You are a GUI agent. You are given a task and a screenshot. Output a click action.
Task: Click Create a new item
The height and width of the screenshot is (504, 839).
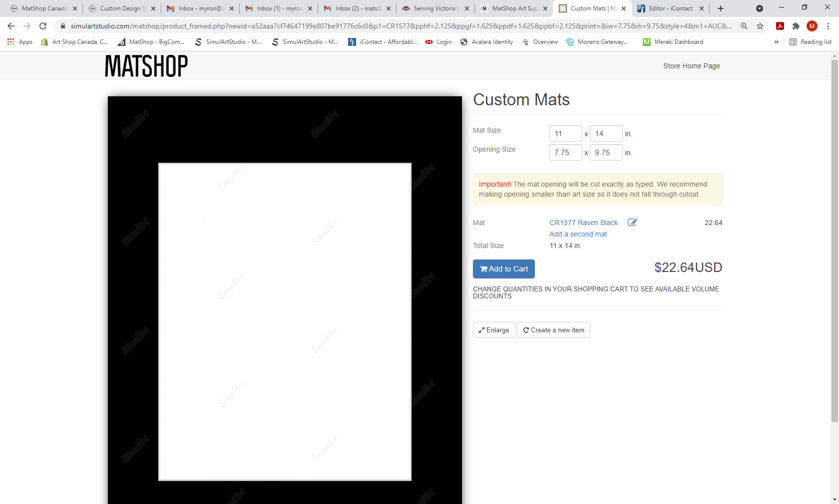[x=553, y=330]
